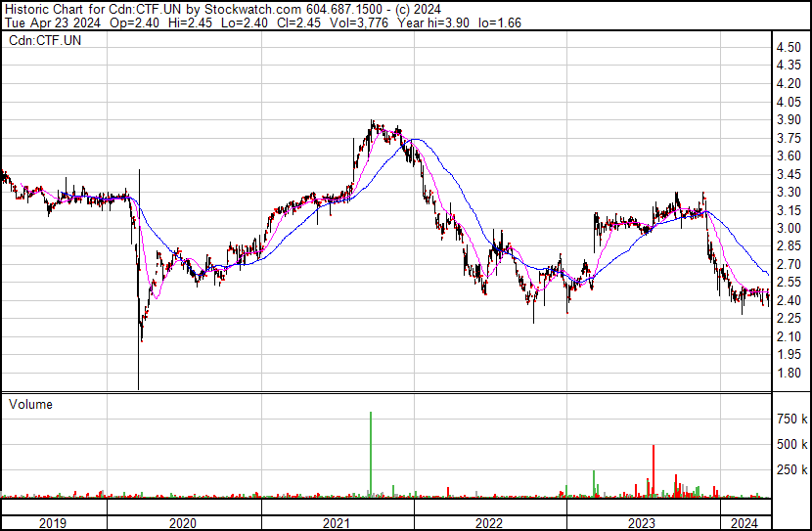Click the 750 k volume axis label
This screenshot has height=531, width=812.
pyautogui.click(x=790, y=419)
